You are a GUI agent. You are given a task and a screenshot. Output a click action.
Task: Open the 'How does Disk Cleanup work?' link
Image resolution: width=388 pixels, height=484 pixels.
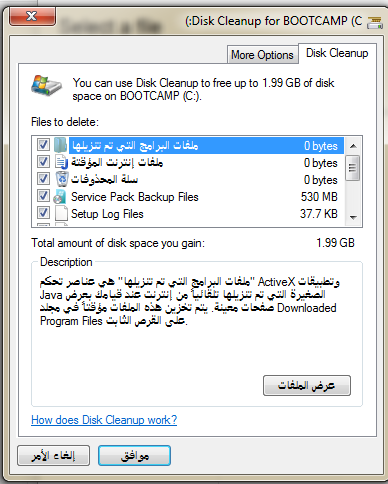click(x=104, y=420)
